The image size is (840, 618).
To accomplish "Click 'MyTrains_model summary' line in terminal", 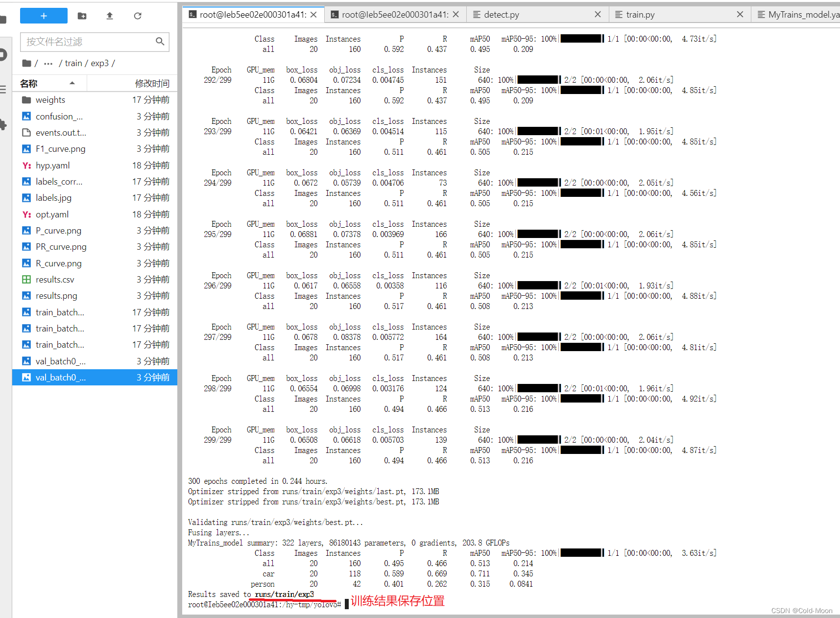I will (x=349, y=543).
